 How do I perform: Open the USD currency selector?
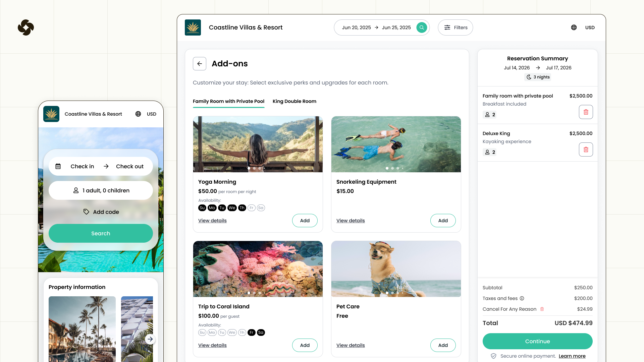point(590,27)
